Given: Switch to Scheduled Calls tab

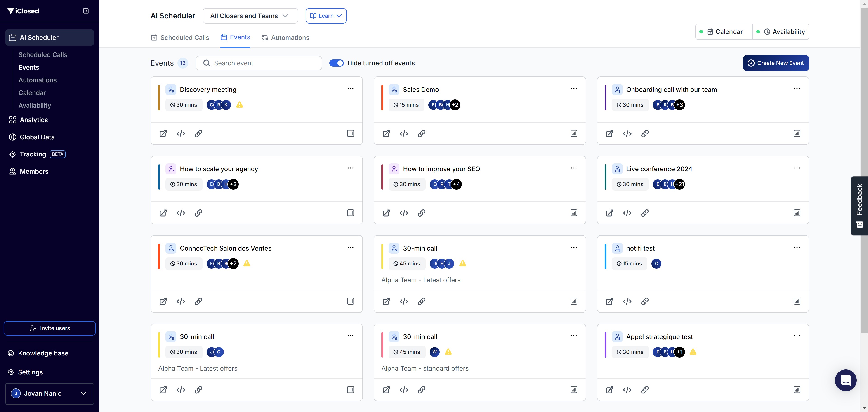Looking at the screenshot, I should click(180, 38).
